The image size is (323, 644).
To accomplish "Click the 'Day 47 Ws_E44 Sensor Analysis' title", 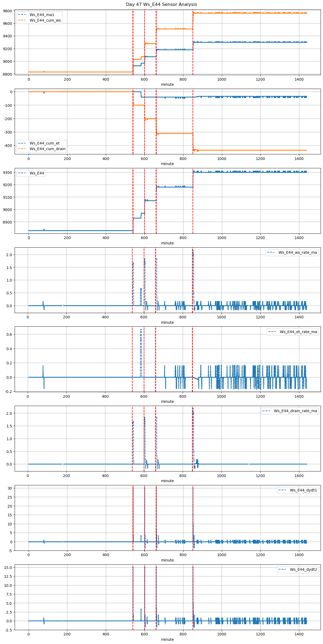I will click(161, 4).
